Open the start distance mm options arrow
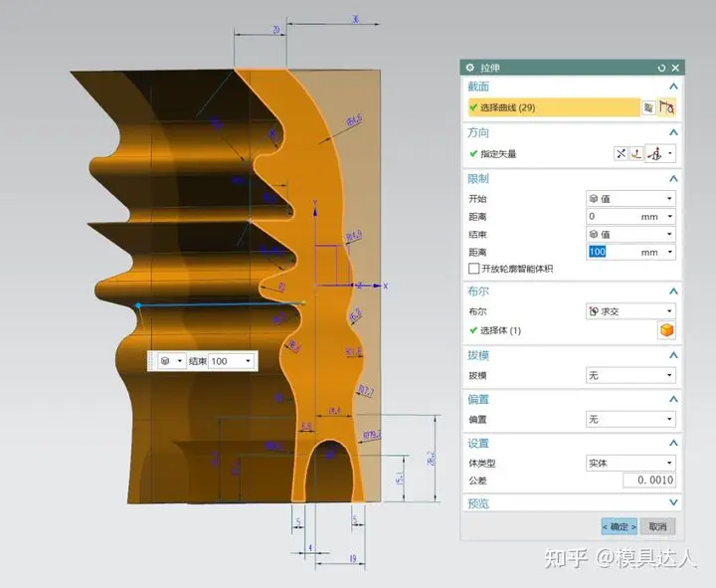 click(x=670, y=216)
